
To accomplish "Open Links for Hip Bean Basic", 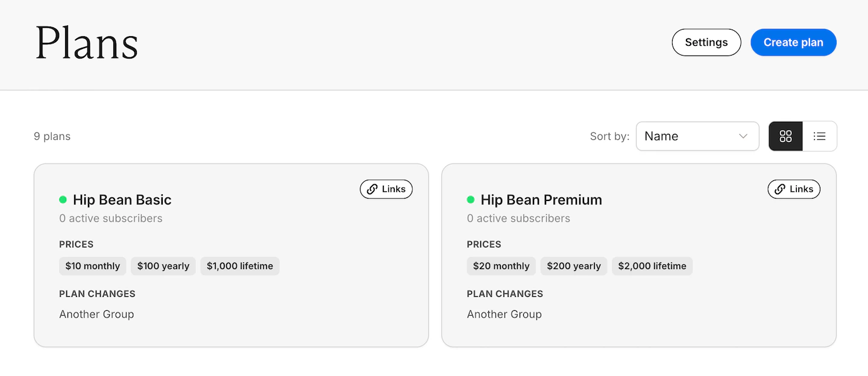I will [x=386, y=189].
